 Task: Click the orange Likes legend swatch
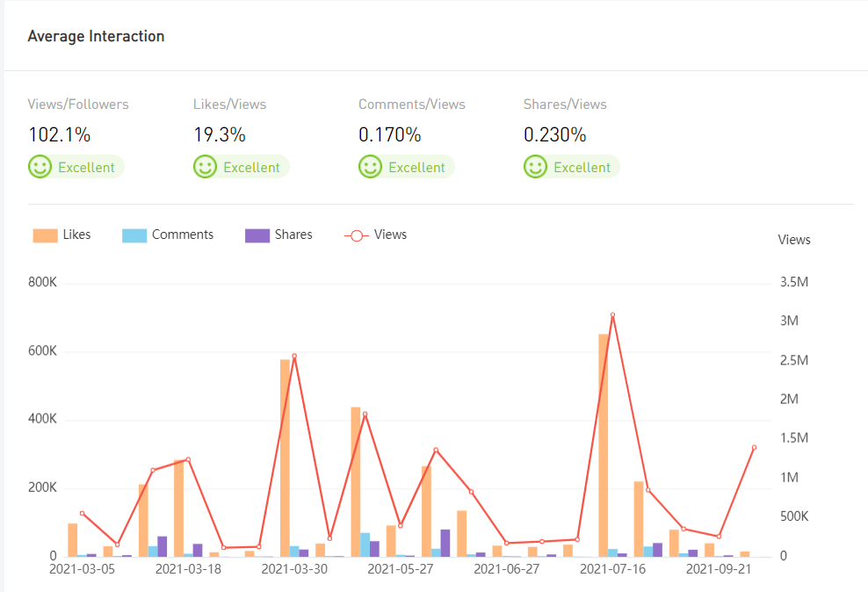tap(45, 235)
